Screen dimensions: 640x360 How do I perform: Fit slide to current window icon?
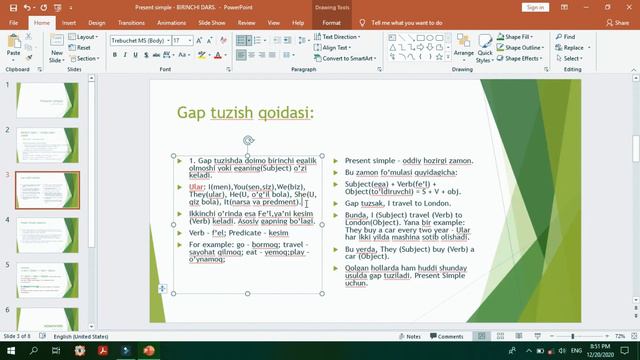coord(634,336)
